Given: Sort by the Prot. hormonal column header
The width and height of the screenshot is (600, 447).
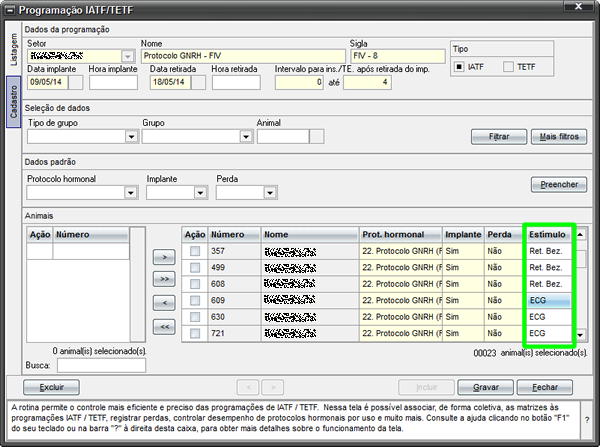Looking at the screenshot, I should pos(401,235).
